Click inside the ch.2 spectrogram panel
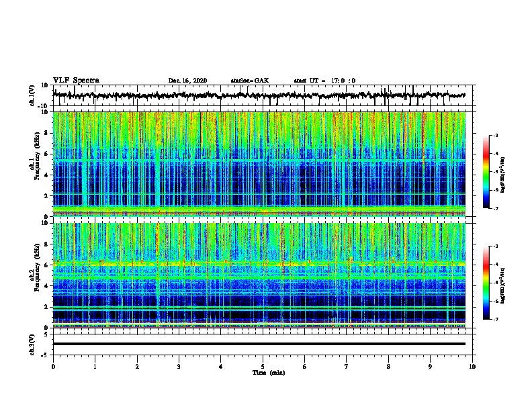532x411 pixels. coord(259,275)
